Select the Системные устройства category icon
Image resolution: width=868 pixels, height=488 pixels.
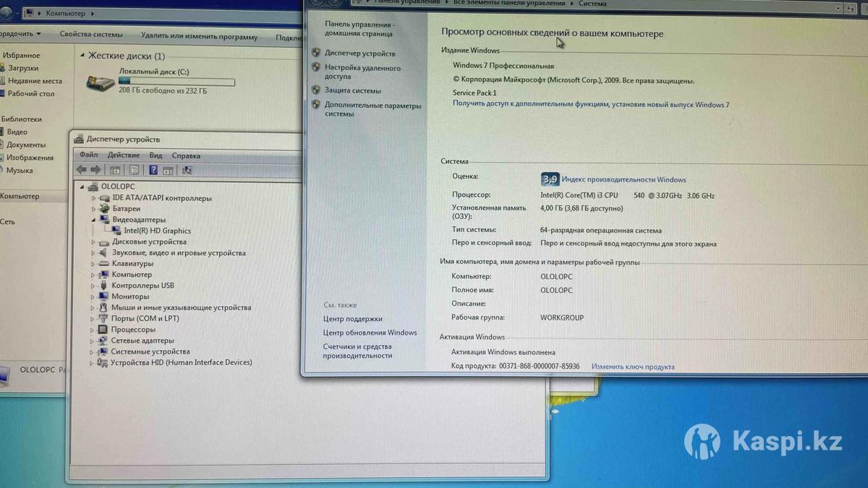point(104,351)
